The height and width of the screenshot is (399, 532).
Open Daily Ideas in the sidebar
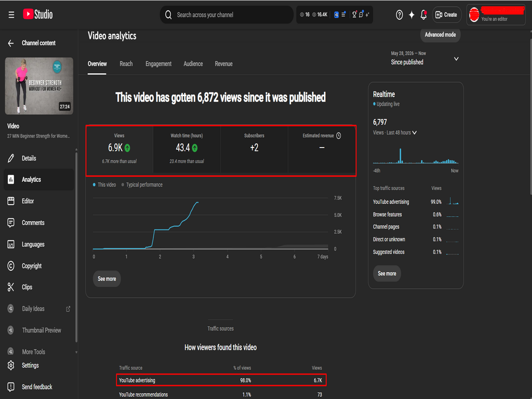pos(38,309)
